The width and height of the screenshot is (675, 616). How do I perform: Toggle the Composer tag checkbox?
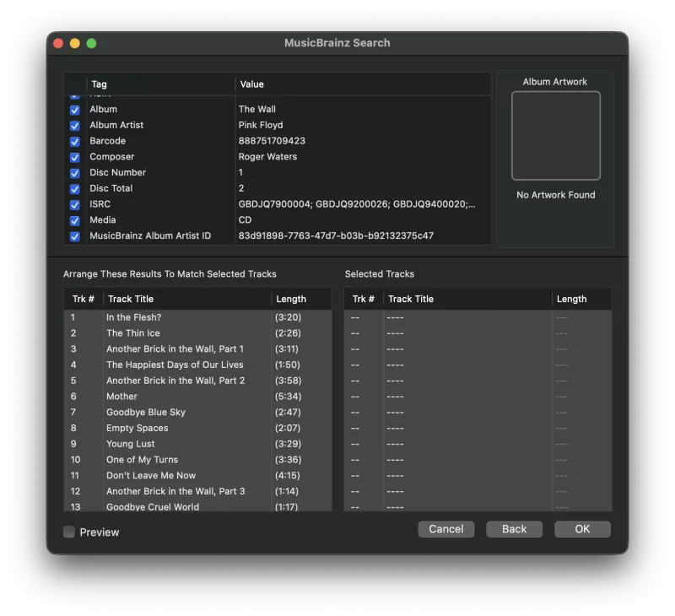click(74, 158)
